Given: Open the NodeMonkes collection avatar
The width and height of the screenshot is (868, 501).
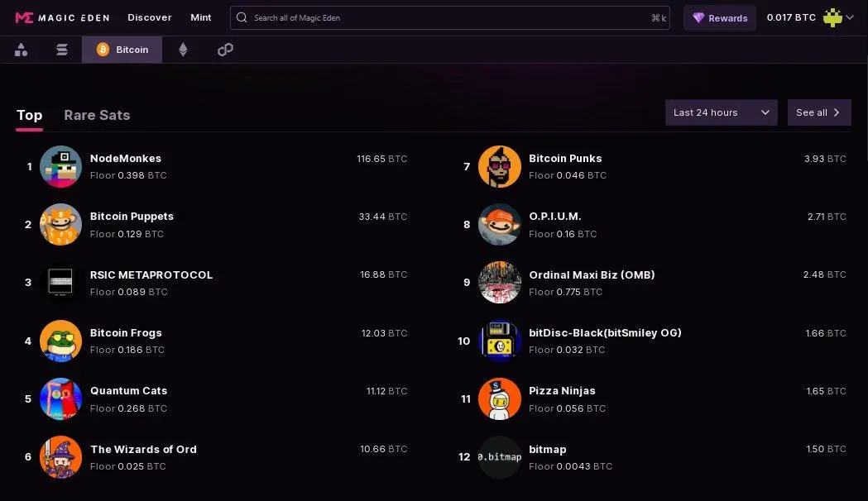Looking at the screenshot, I should click(x=61, y=166).
